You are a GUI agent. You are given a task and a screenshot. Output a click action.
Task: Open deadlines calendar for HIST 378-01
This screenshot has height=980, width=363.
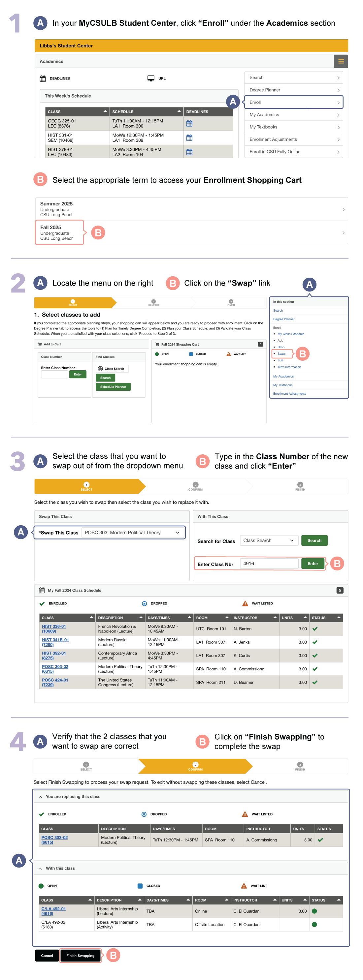pyautogui.click(x=189, y=152)
